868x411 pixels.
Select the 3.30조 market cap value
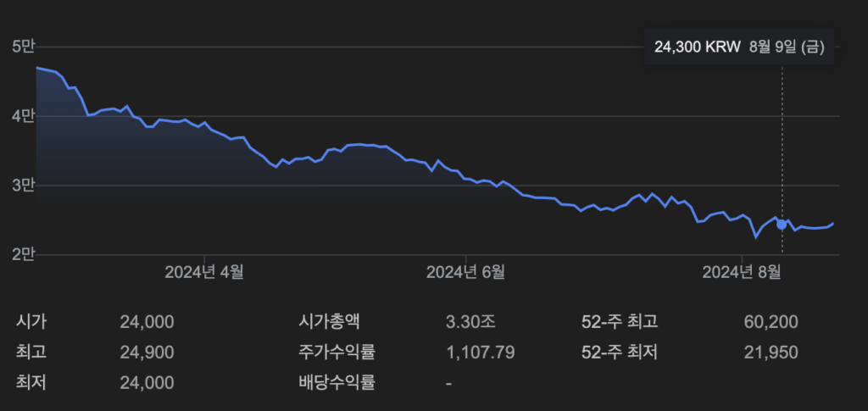(x=470, y=322)
